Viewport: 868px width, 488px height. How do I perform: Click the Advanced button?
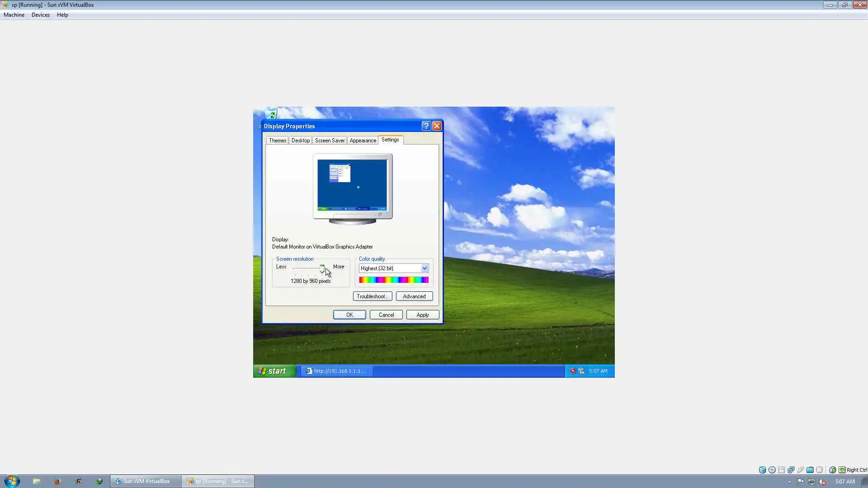coord(414,296)
